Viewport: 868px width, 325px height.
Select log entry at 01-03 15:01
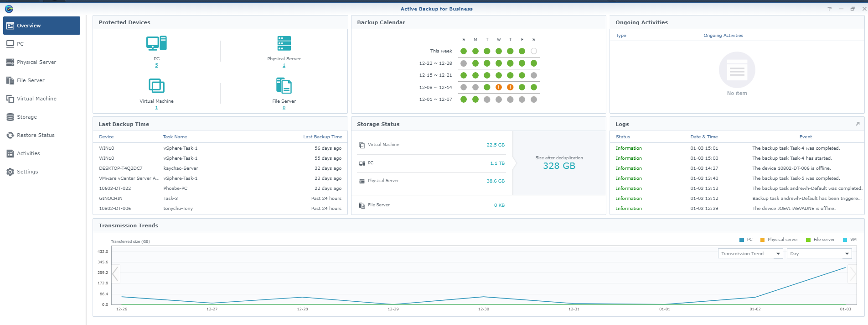pos(737,148)
